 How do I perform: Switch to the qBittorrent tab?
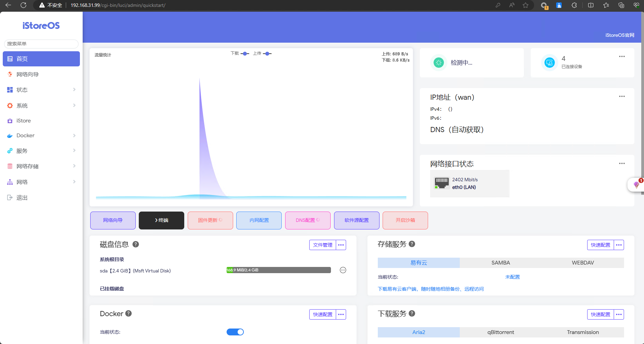click(x=500, y=332)
